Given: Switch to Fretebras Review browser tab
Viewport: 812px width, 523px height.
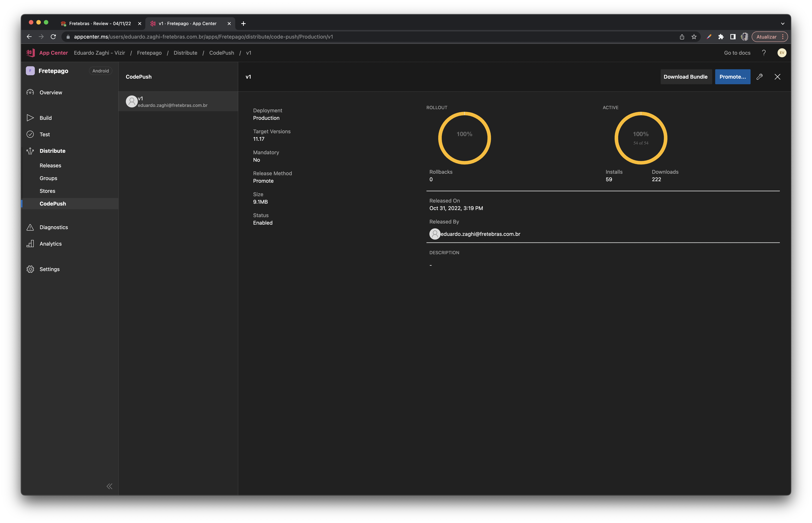Looking at the screenshot, I should click(x=100, y=23).
